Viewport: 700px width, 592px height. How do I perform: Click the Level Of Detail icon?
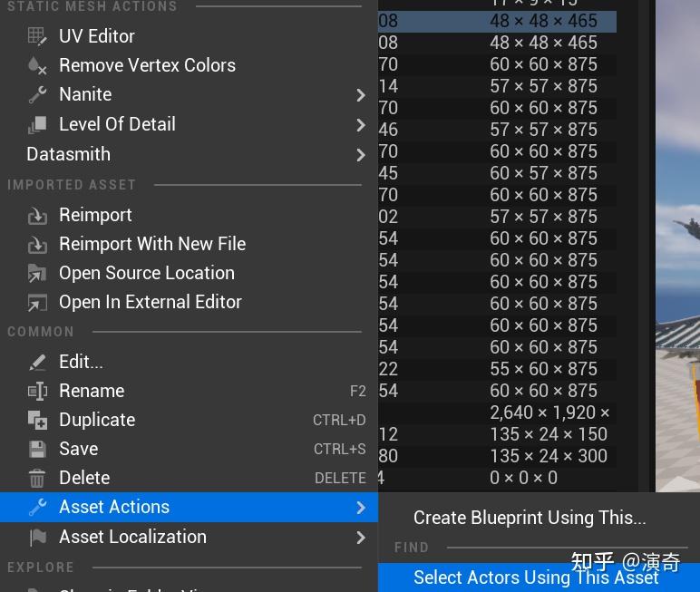click(x=37, y=124)
